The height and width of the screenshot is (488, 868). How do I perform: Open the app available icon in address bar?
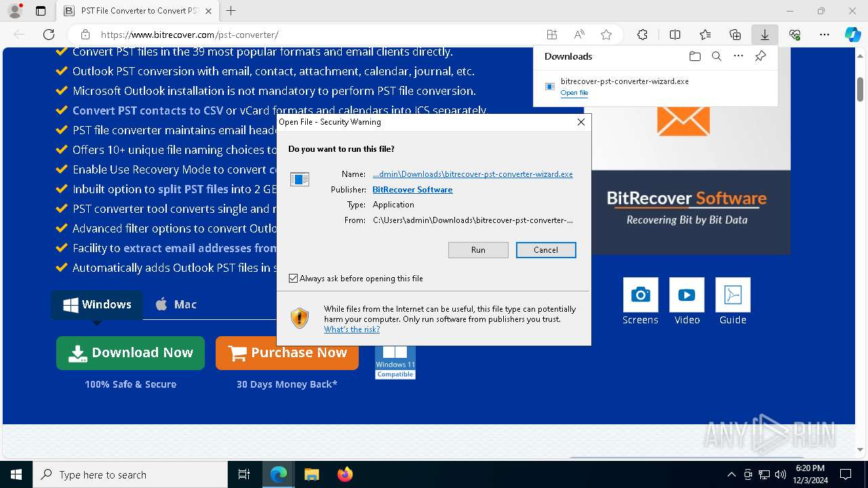pos(552,35)
